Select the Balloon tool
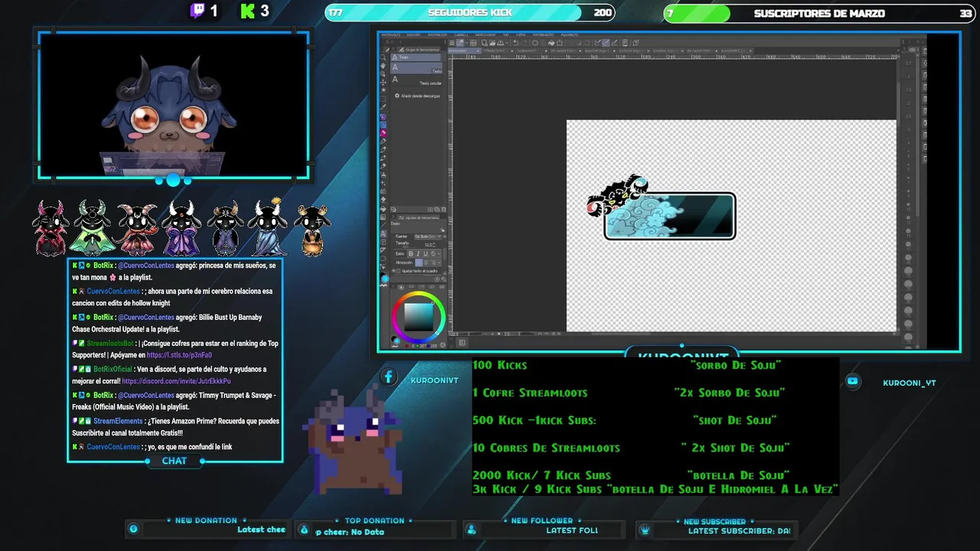This screenshot has height=551, width=980. (383, 259)
